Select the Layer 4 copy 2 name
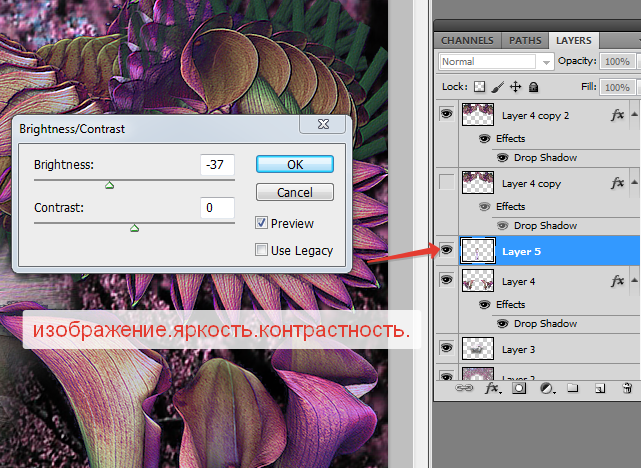Screen dimensions: 641x468 tap(536, 116)
